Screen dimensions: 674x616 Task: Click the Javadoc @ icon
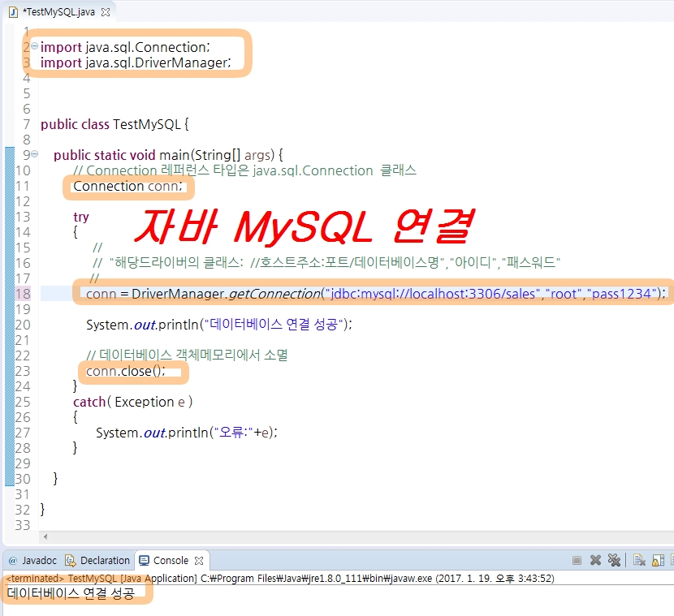coord(12,561)
